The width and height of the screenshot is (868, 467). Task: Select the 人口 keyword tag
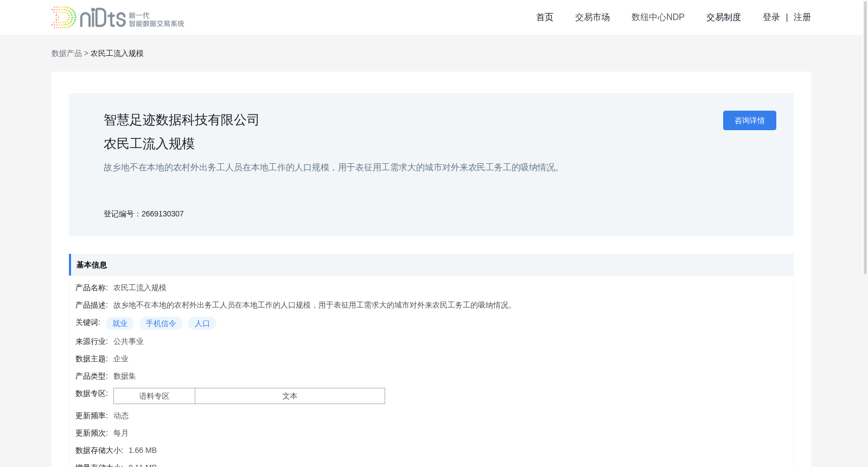tap(202, 323)
